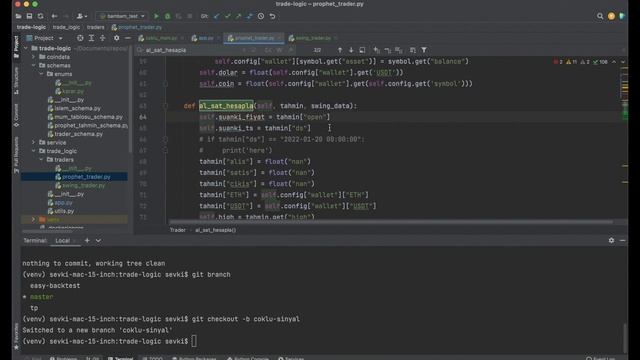
Task: Show Git history with the clock icon
Action: point(261,16)
